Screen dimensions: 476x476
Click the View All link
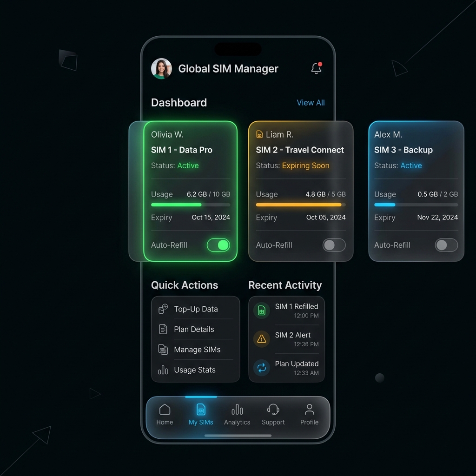click(311, 103)
